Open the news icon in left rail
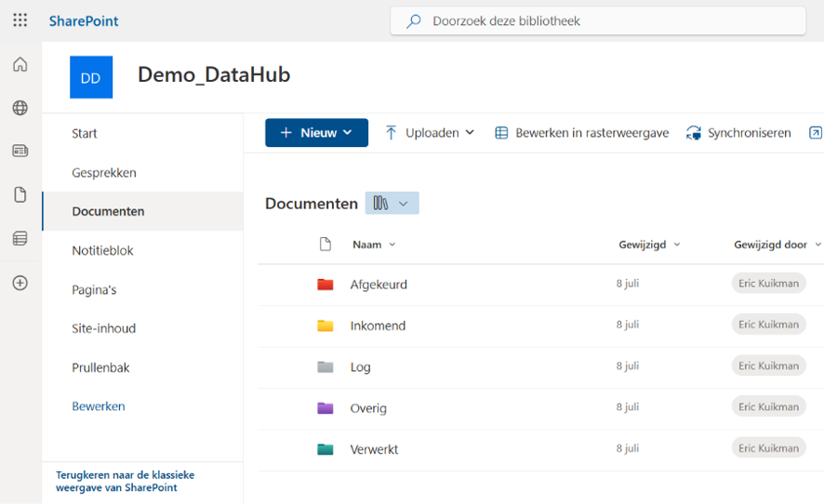824x504 pixels. click(20, 151)
